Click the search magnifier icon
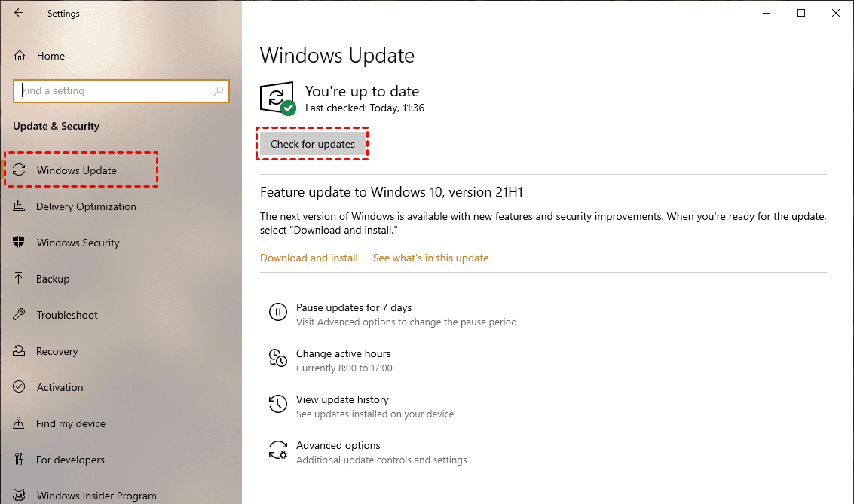The image size is (854, 504). (x=219, y=91)
